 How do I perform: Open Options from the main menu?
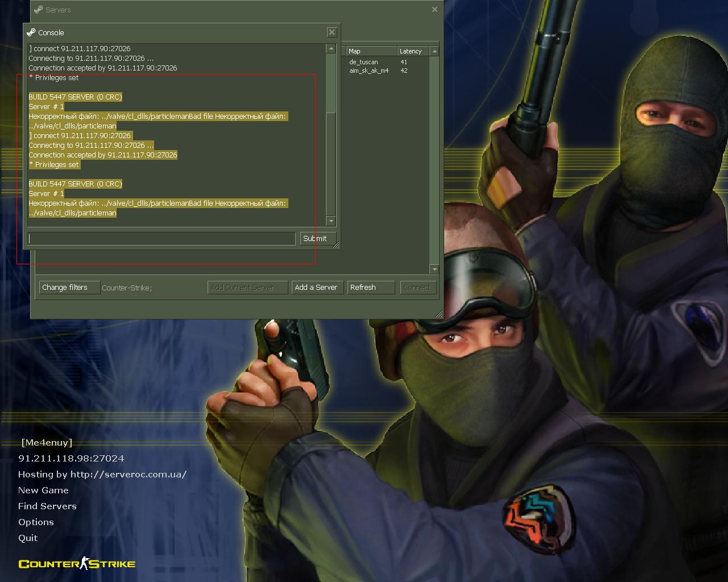point(36,522)
